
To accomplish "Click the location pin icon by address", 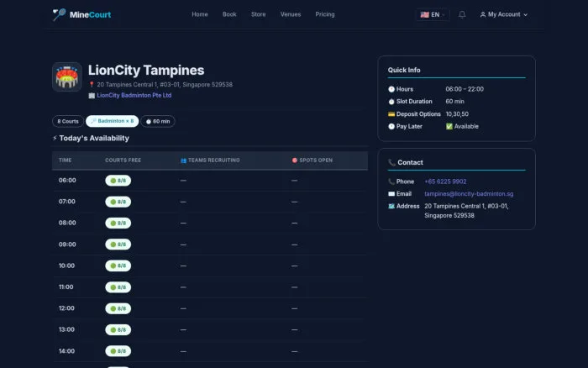I will click(92, 85).
